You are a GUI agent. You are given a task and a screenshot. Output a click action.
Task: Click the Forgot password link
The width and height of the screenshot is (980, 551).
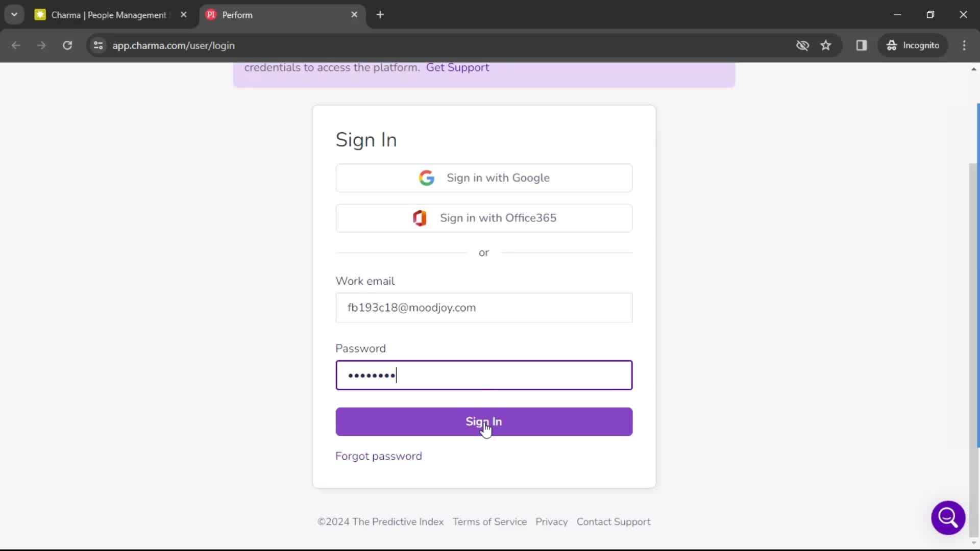click(379, 456)
